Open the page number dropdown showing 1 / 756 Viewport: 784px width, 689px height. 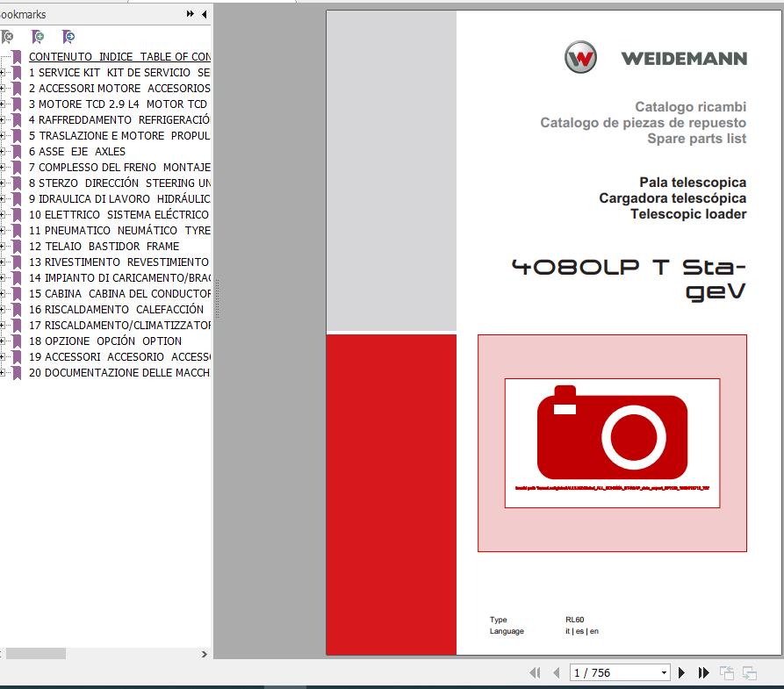(664, 672)
